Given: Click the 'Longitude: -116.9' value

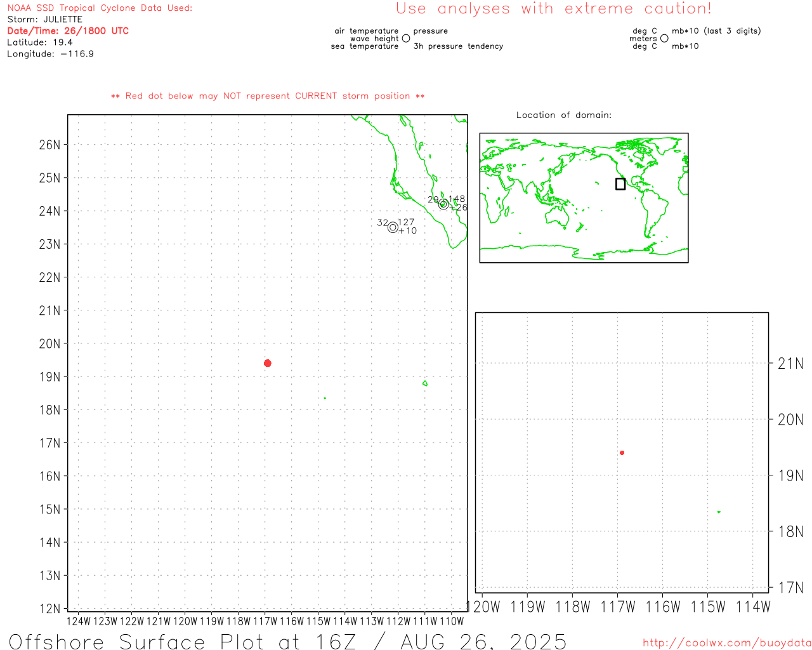Looking at the screenshot, I should click(50, 54).
